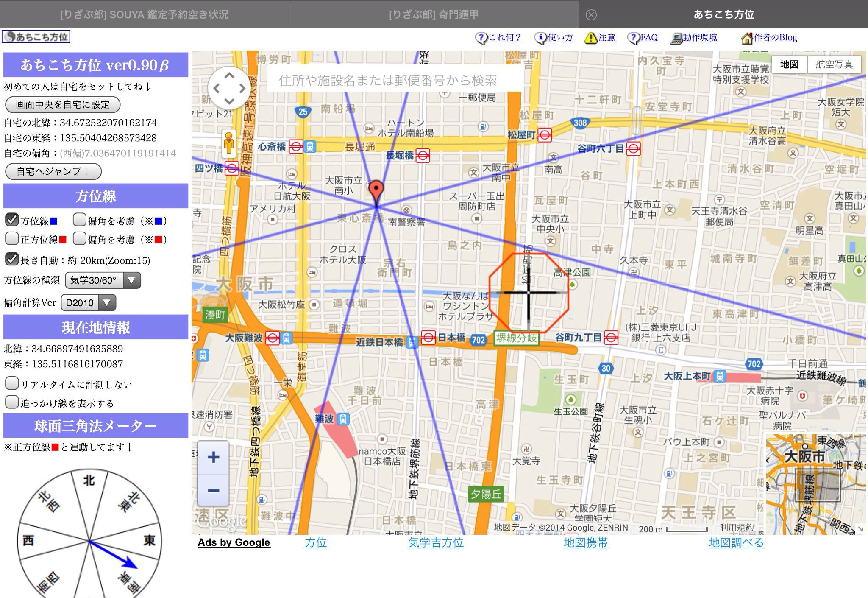Click the red home location marker pin
Screen dimensions: 868x598
tap(376, 189)
